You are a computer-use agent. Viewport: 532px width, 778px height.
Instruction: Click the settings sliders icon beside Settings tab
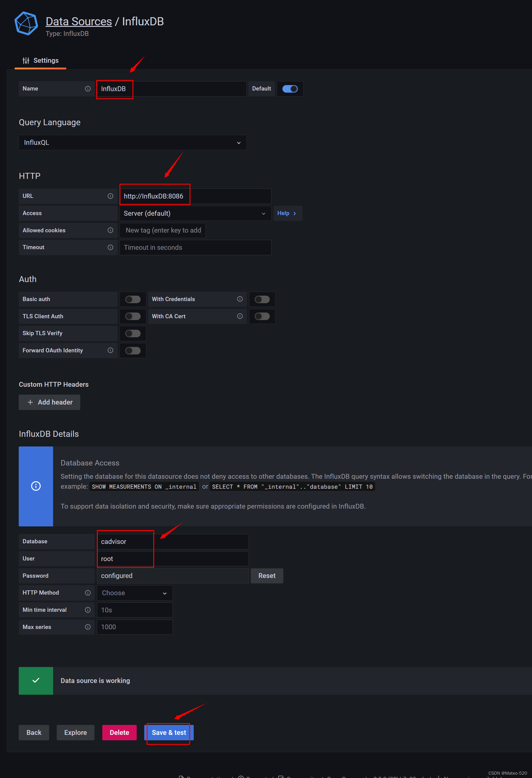click(x=26, y=60)
